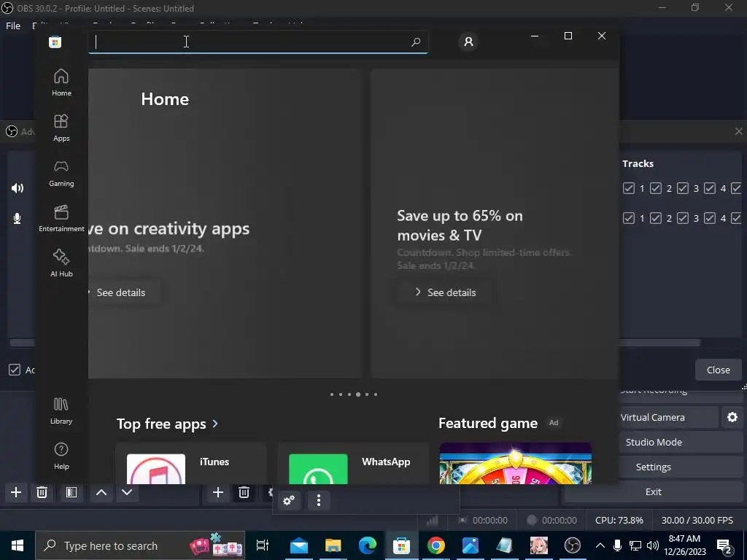Click Close in OBS Advanced Audio dialog
747x560 pixels.
(x=718, y=370)
